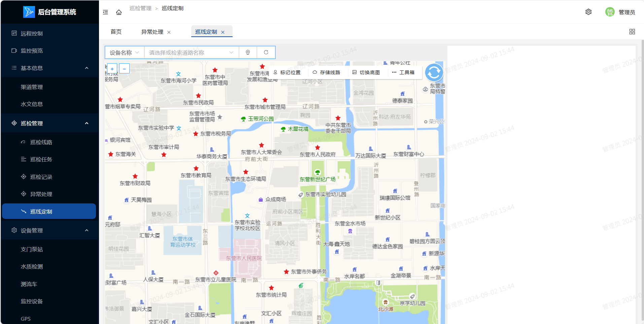Click the refresh button beside search
This screenshot has width=644, height=324.
(x=266, y=53)
